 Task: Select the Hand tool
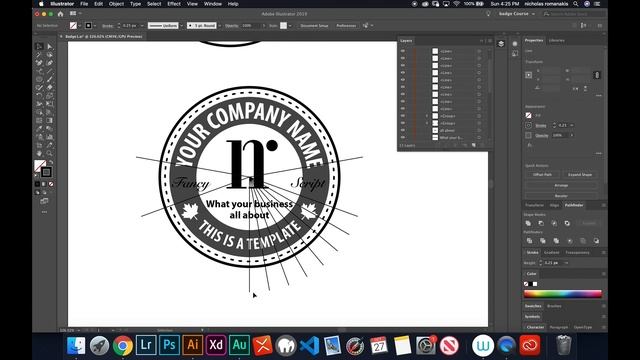point(40,153)
